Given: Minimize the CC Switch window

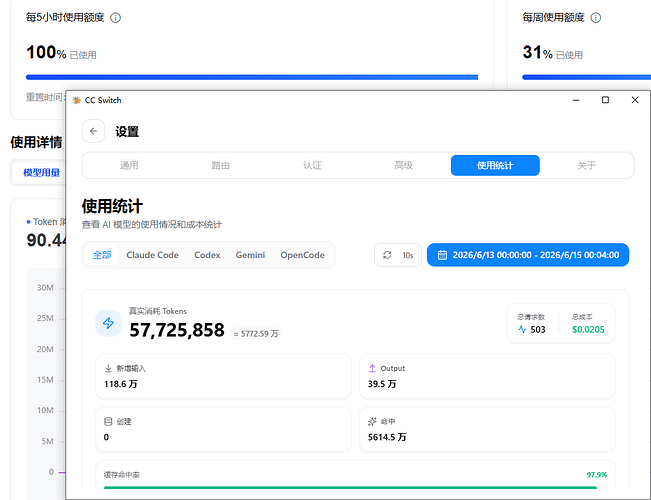Looking at the screenshot, I should 576,100.
